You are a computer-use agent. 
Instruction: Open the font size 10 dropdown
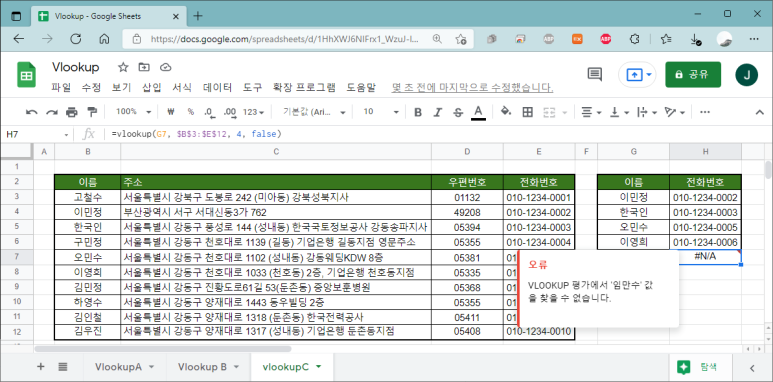[381, 112]
